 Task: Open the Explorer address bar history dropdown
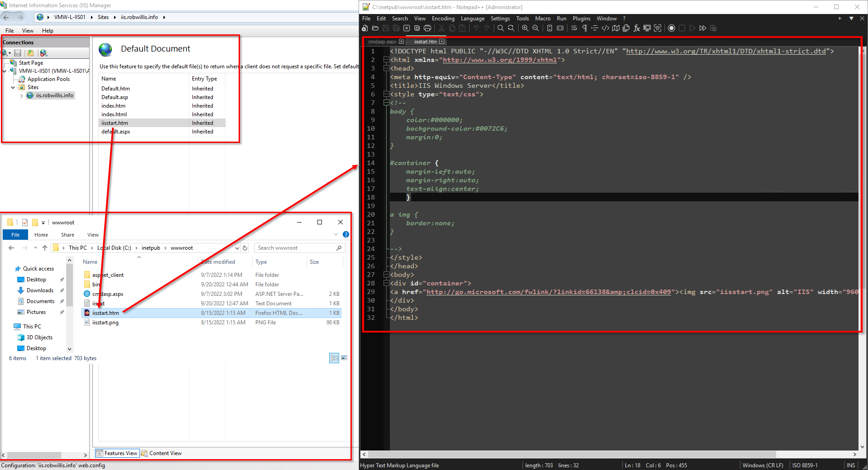(237, 248)
